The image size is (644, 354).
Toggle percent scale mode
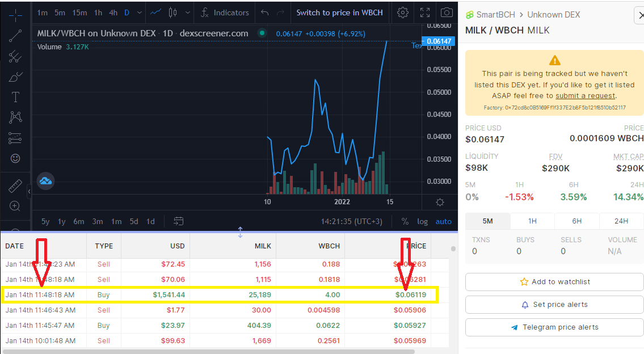[405, 221]
